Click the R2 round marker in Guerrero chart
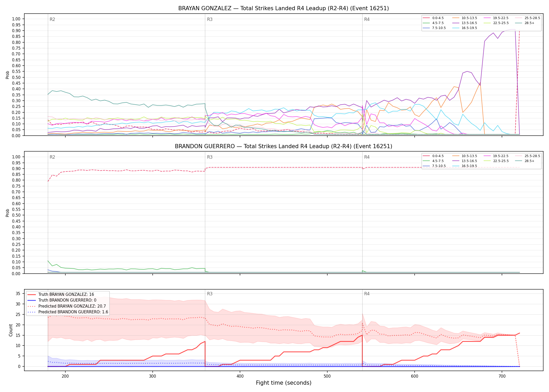 [x=52, y=157]
